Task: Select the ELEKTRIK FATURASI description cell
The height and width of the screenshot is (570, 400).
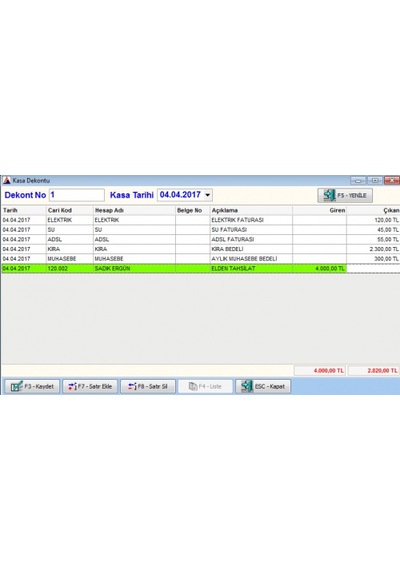Action: pyautogui.click(x=251, y=220)
